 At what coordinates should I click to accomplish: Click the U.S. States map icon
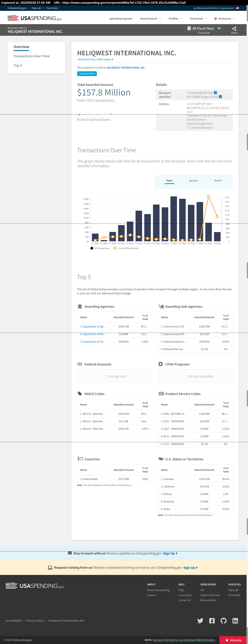(x=161, y=459)
